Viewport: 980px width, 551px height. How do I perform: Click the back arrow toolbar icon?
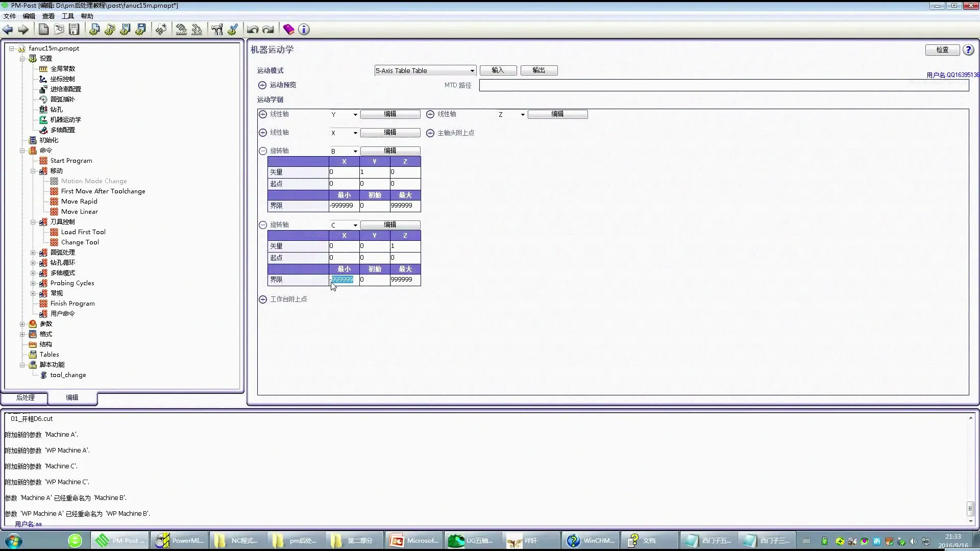8,30
